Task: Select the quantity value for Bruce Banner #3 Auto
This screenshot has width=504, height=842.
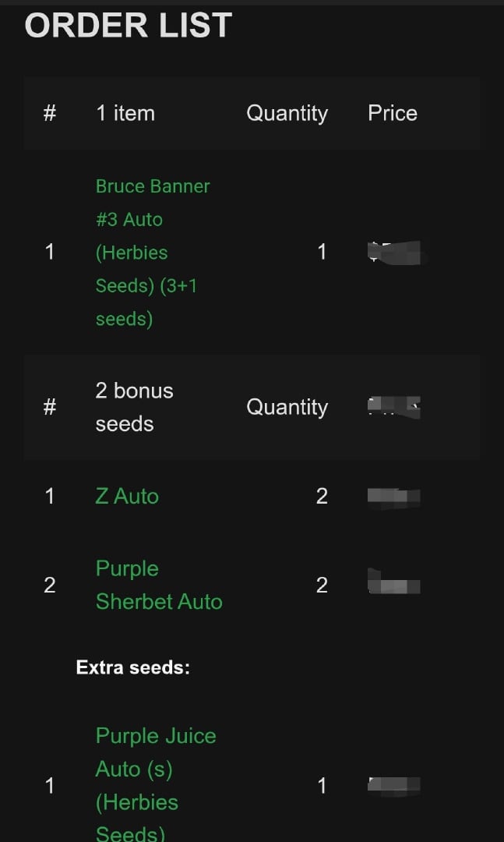Action: (322, 252)
